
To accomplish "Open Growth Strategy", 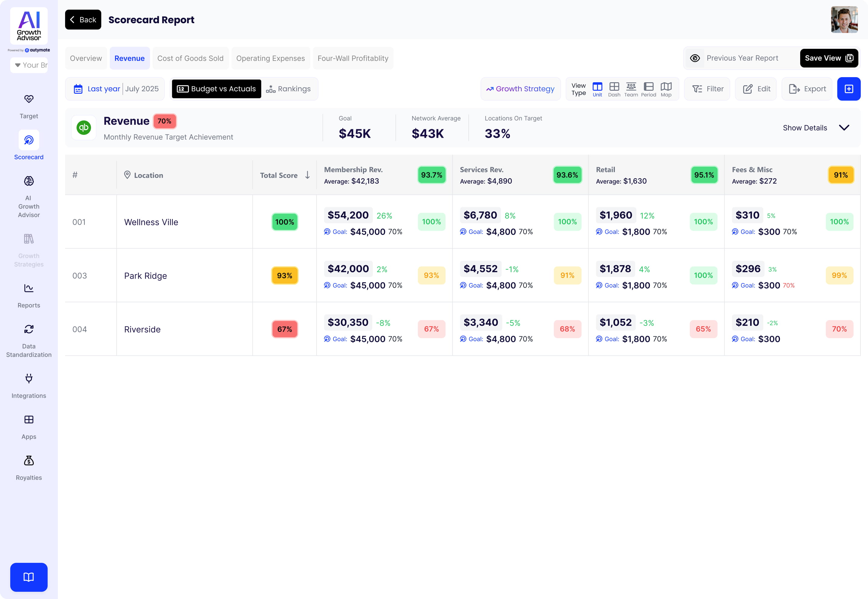I will (x=521, y=89).
